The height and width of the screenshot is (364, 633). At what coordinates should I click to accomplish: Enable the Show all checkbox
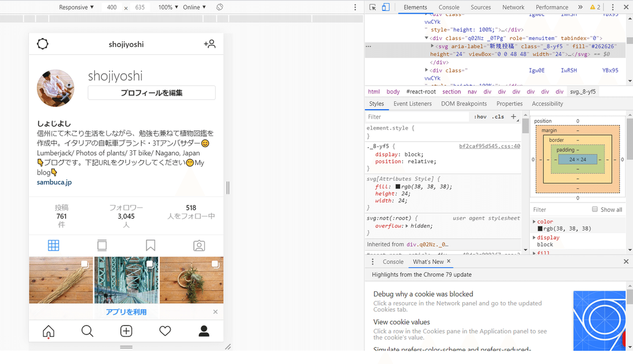tap(595, 209)
